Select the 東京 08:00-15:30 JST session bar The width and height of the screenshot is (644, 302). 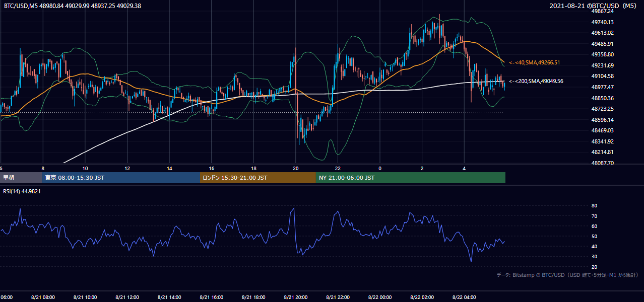pos(120,178)
